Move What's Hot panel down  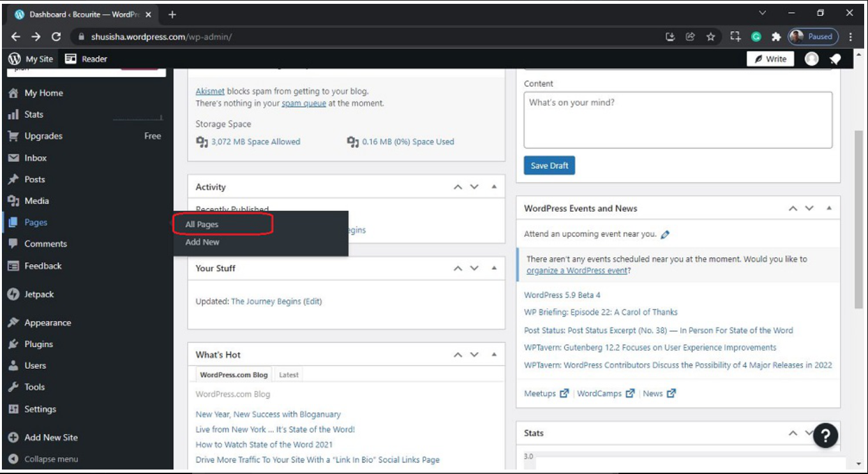coord(474,355)
